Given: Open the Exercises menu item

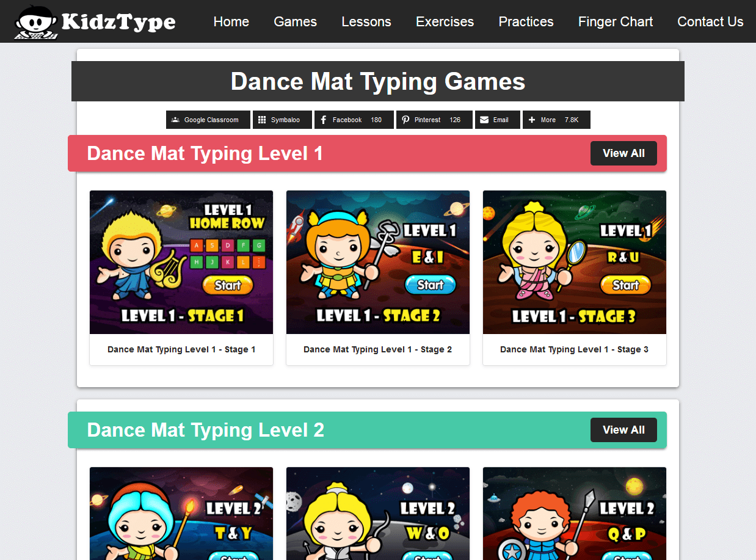Looking at the screenshot, I should (x=445, y=22).
